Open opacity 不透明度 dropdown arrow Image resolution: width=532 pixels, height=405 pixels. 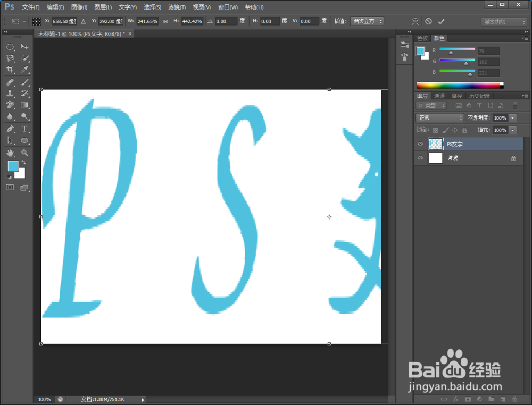(x=513, y=118)
